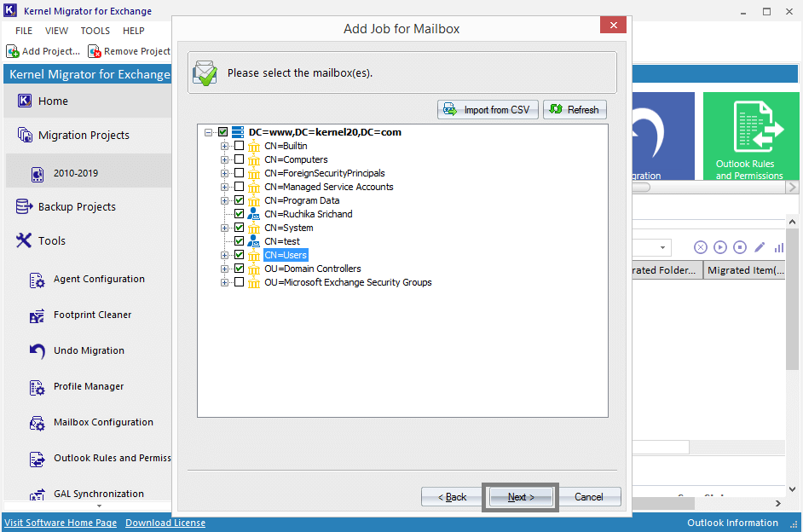Click the Home icon in sidebar
The image size is (803, 532).
[x=25, y=101]
